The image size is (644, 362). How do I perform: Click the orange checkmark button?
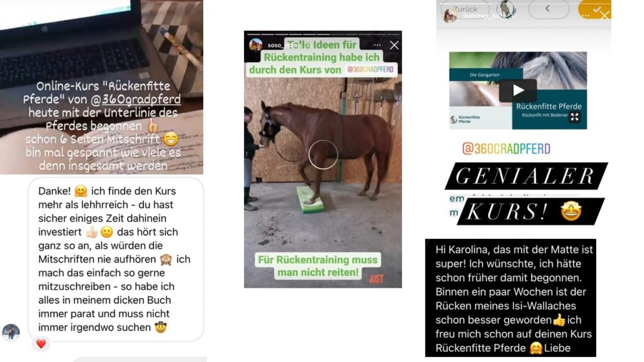pos(594,9)
